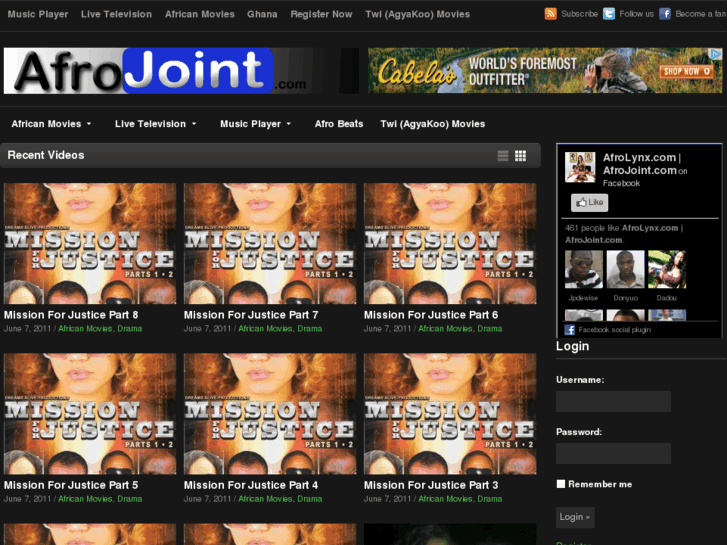This screenshot has height=545, width=727.
Task: Click Drama category under Part 5
Action: (x=129, y=499)
